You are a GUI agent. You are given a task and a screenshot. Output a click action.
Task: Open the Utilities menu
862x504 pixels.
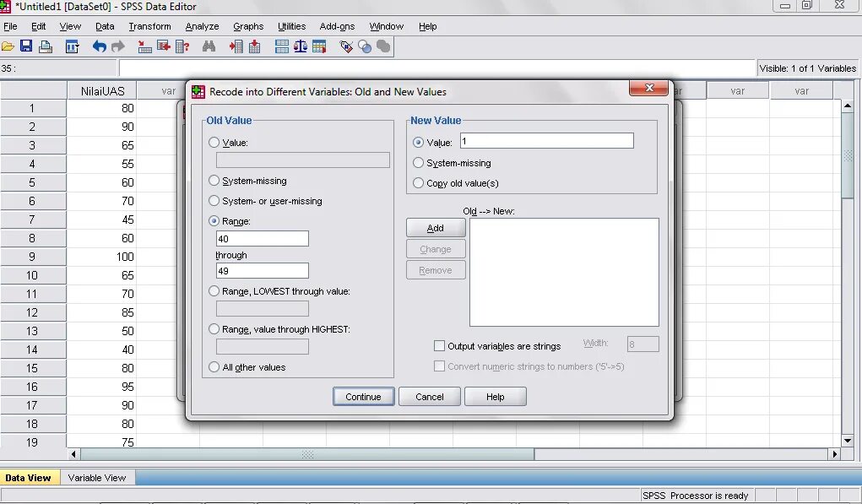click(291, 26)
